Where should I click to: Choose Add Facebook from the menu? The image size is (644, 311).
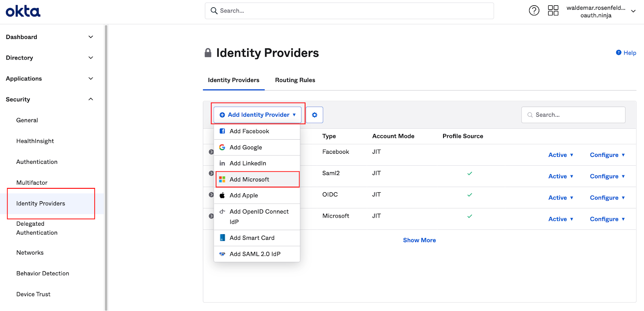257,131
